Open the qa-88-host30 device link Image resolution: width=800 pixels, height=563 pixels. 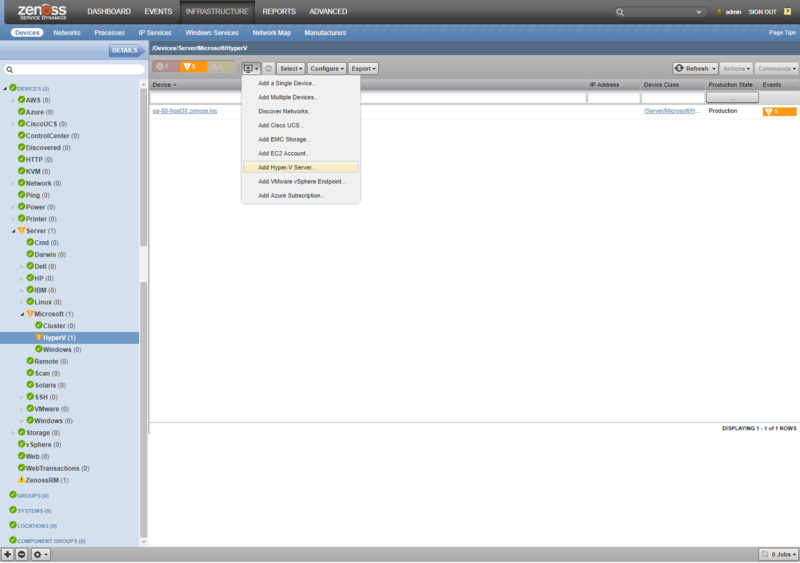(185, 111)
